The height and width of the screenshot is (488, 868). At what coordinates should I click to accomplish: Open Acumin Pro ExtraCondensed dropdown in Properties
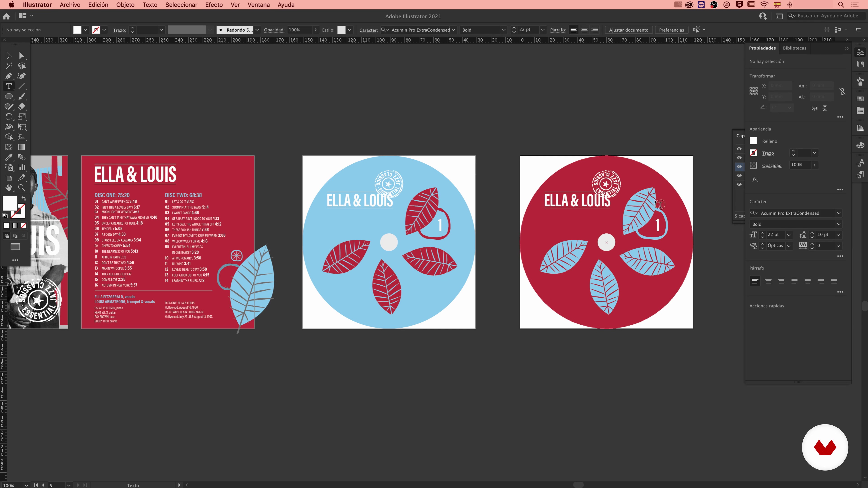(x=838, y=213)
